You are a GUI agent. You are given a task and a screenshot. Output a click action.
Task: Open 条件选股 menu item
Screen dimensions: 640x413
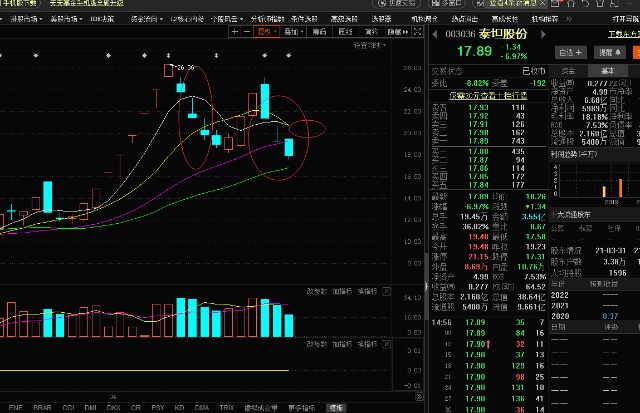[x=304, y=19]
